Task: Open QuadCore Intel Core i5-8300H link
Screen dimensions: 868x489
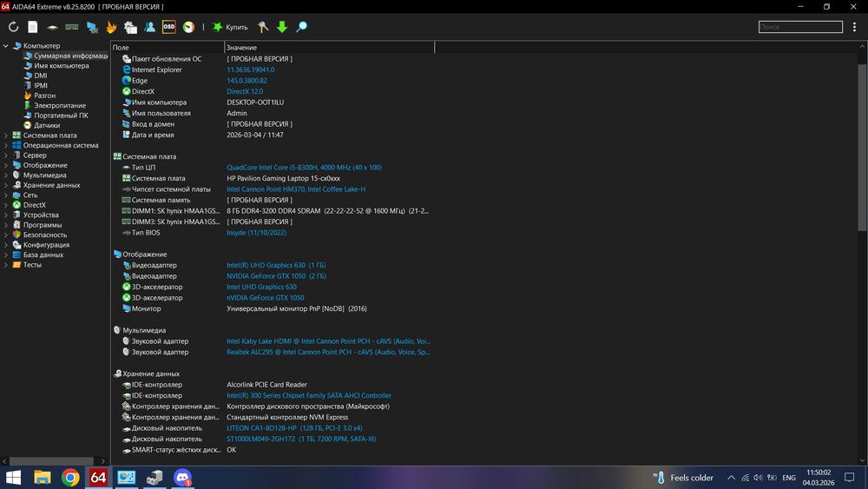Action: pos(304,168)
